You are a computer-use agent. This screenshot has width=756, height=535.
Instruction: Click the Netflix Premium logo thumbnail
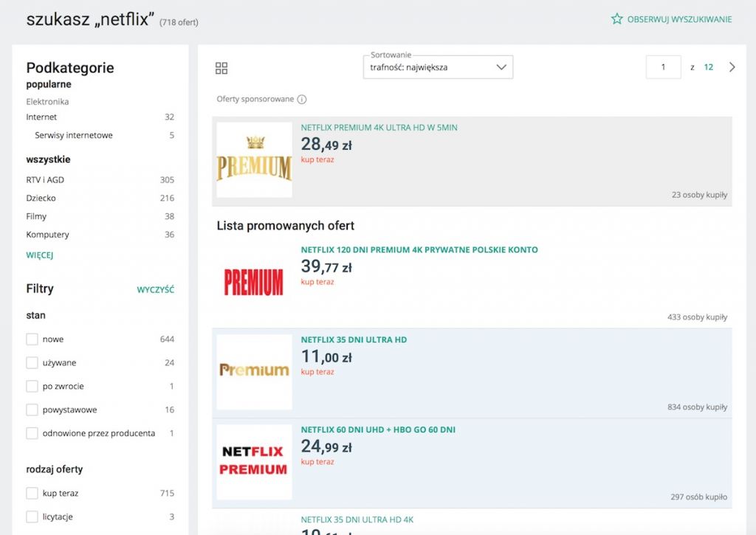click(254, 462)
